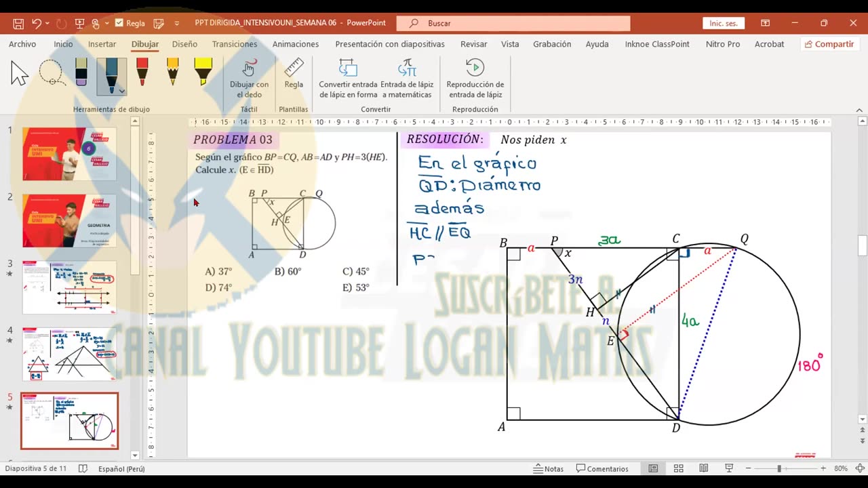Toggle the Regla ruler tool in ribbon
This screenshot has height=488, width=868.
(x=294, y=74)
